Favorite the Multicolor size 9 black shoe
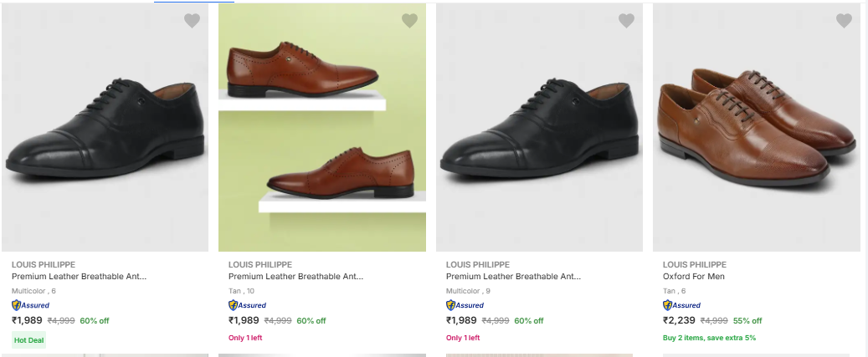Screen dimensions: 868x357 tap(626, 21)
